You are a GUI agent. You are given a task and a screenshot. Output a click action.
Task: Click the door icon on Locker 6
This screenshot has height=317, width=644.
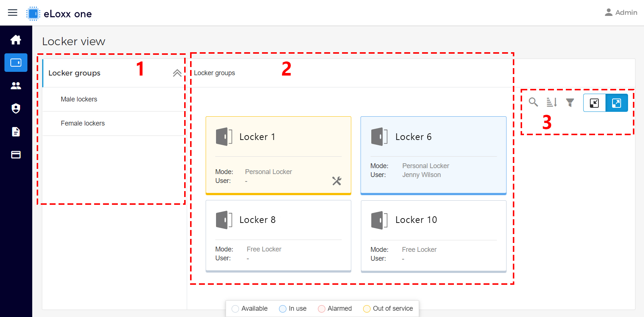coord(379,137)
